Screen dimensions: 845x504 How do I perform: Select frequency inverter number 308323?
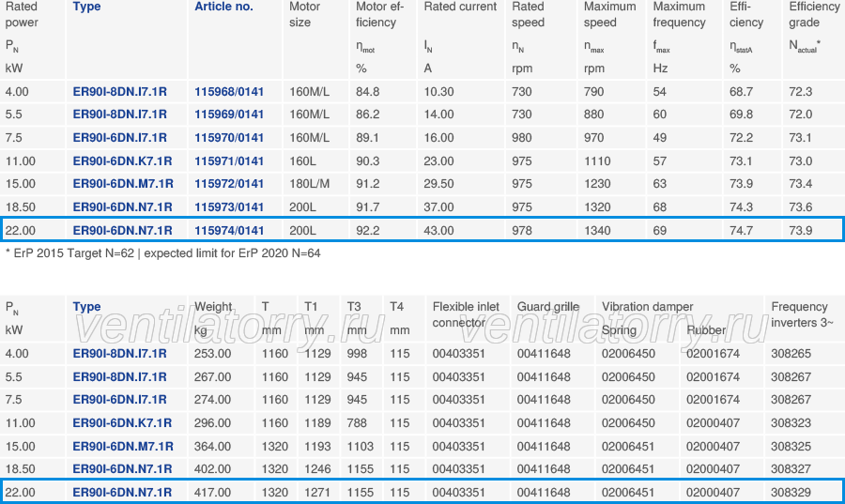pyautogui.click(x=791, y=422)
